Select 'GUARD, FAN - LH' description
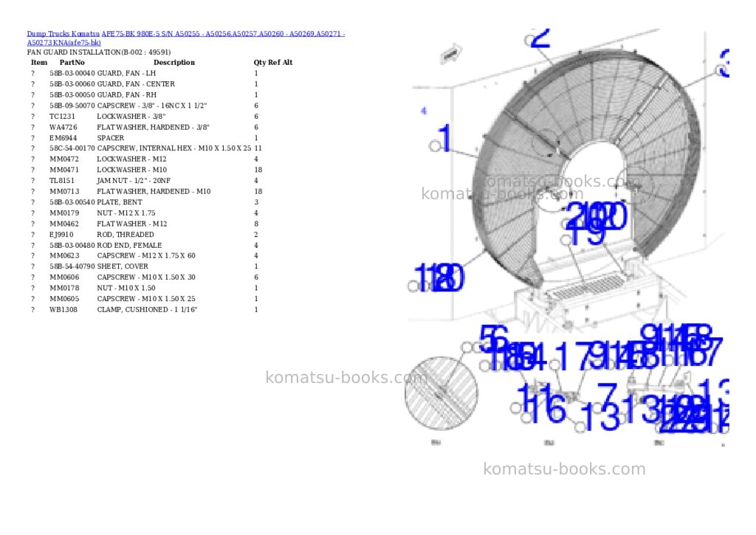Screen dimensions: 756x535 [126, 73]
